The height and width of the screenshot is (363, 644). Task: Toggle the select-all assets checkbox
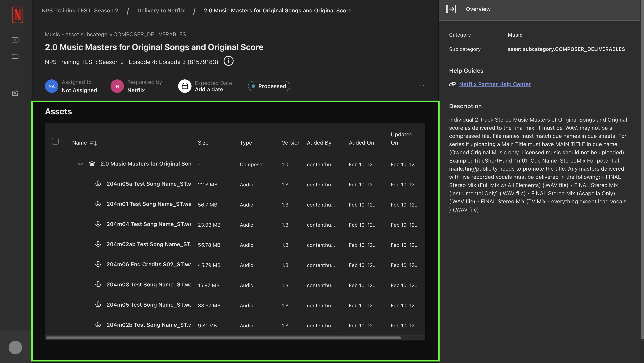[x=55, y=141]
